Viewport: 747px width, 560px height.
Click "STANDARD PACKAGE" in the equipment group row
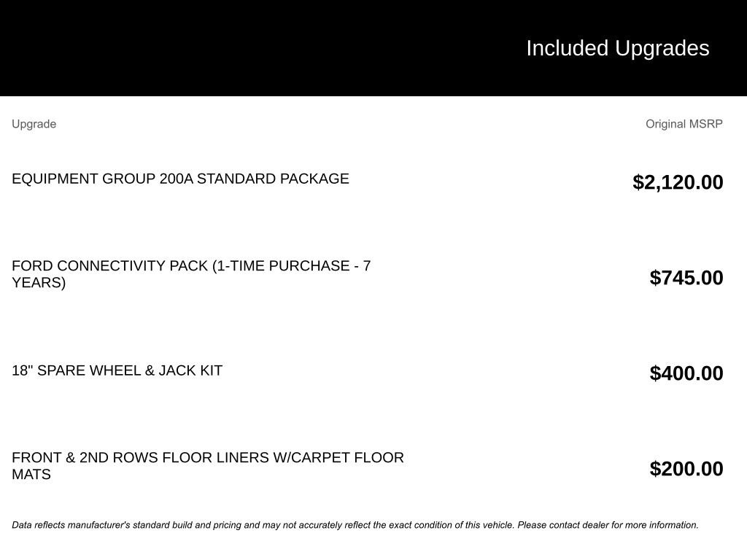(273, 179)
